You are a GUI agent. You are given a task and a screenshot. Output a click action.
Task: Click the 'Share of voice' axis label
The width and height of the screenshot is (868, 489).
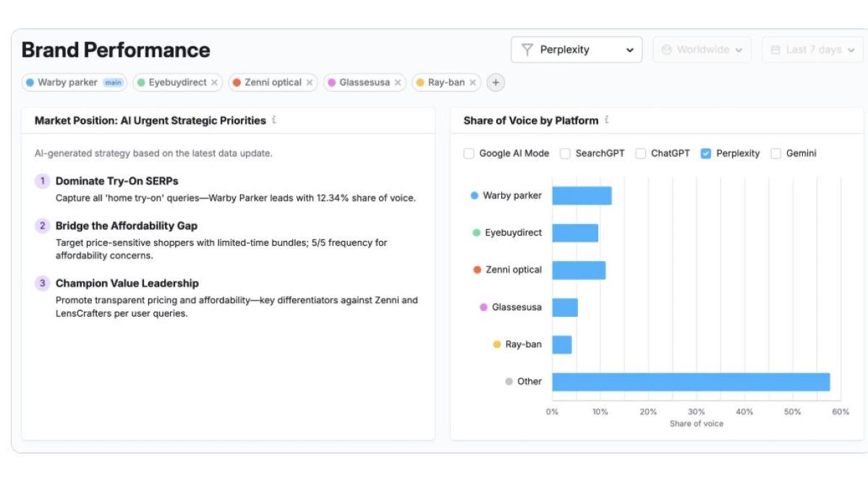[697, 424]
